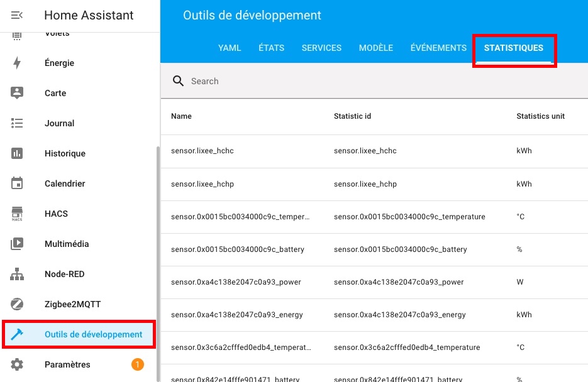Switch to the MODÈLE tab
Viewport: 588px width, 382px height.
pos(375,48)
